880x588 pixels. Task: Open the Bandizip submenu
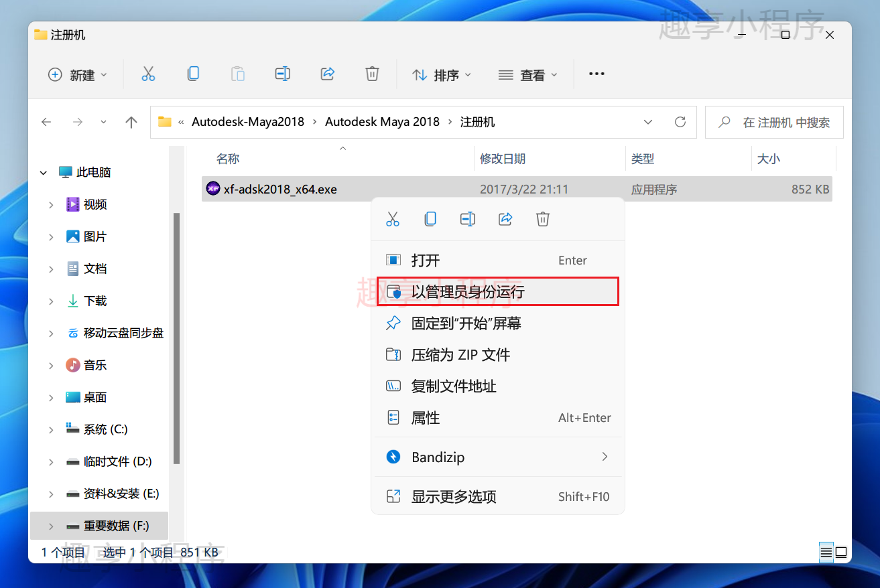click(498, 457)
